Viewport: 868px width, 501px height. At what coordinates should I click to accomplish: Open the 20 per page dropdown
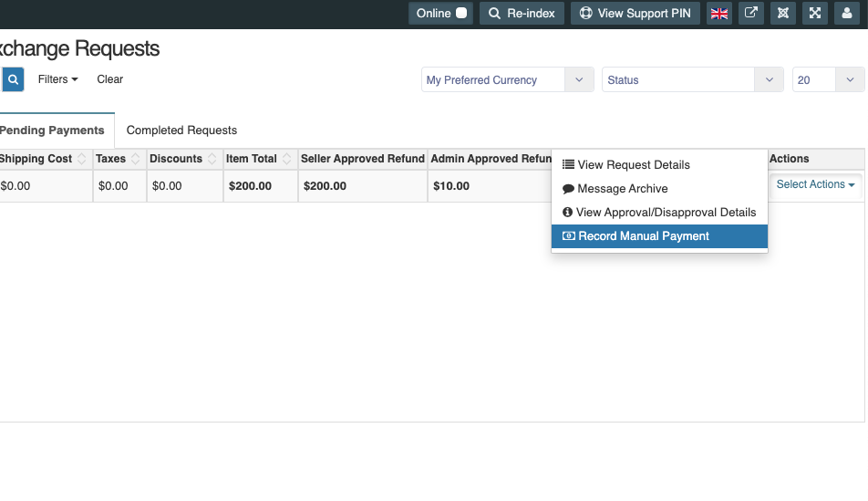[828, 79]
